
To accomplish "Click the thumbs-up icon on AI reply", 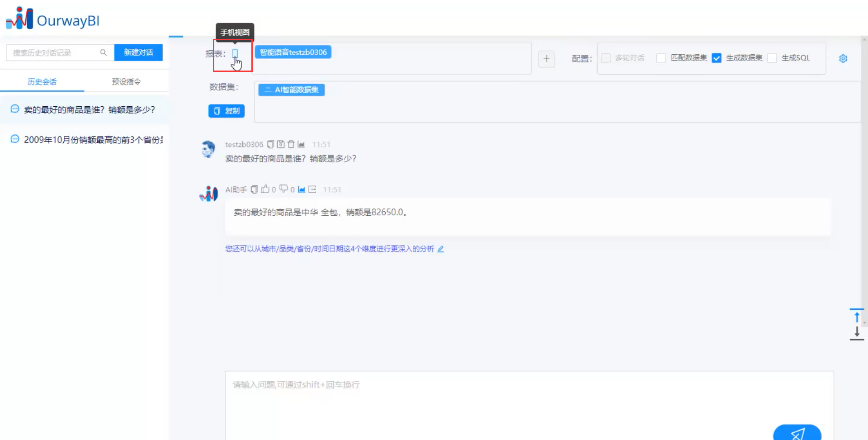I will tap(265, 189).
